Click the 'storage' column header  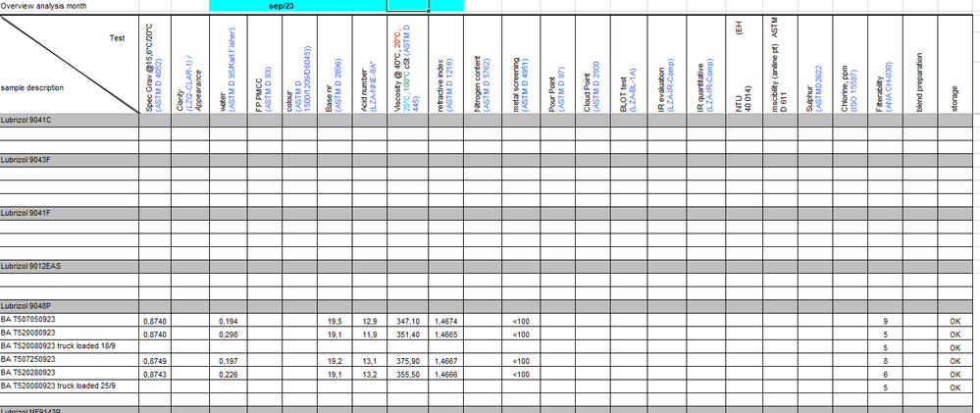coord(954,65)
